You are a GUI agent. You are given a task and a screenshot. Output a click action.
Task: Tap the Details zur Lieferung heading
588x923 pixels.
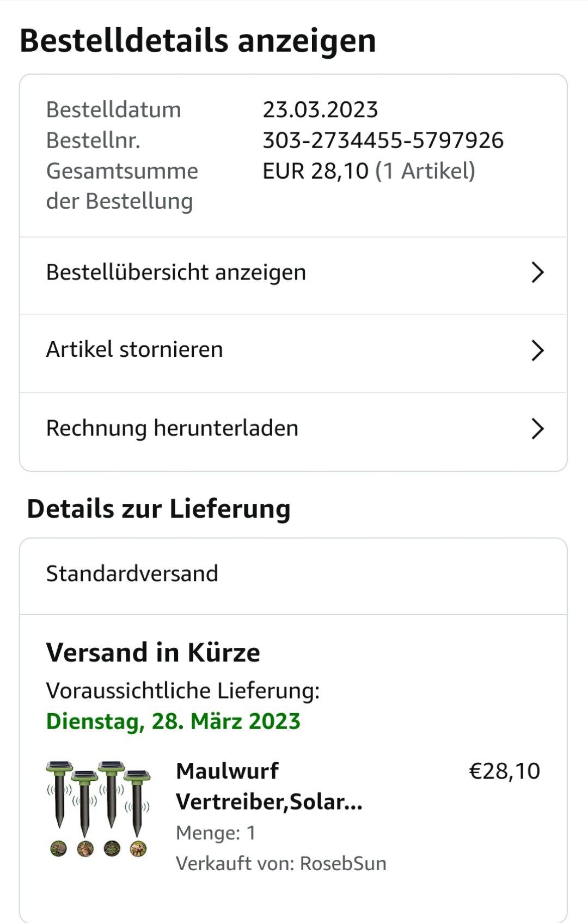(158, 509)
